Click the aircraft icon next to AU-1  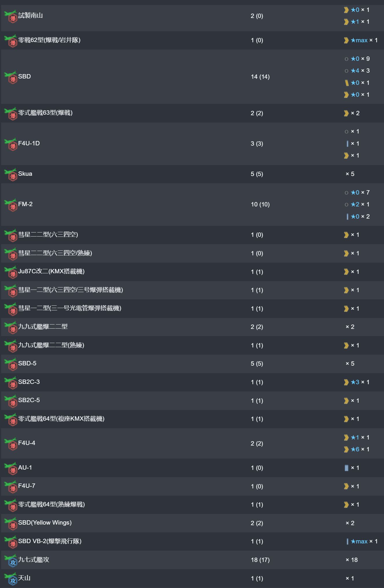(x=11, y=468)
